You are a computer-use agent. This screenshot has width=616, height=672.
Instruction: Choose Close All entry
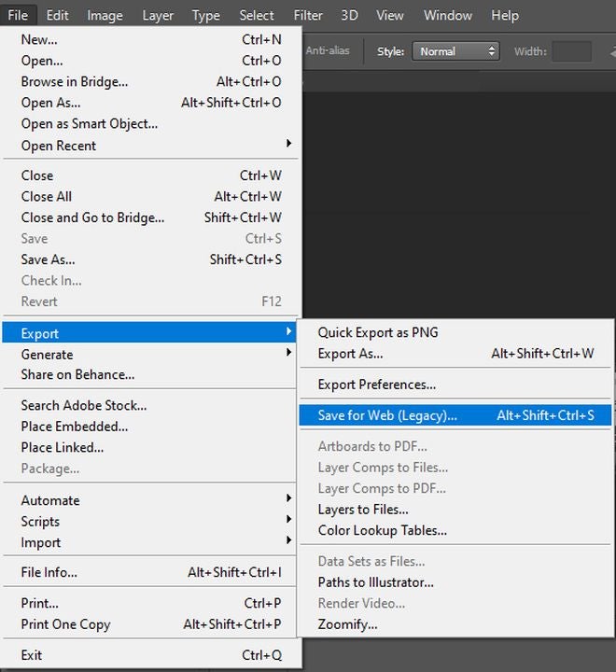151,196
